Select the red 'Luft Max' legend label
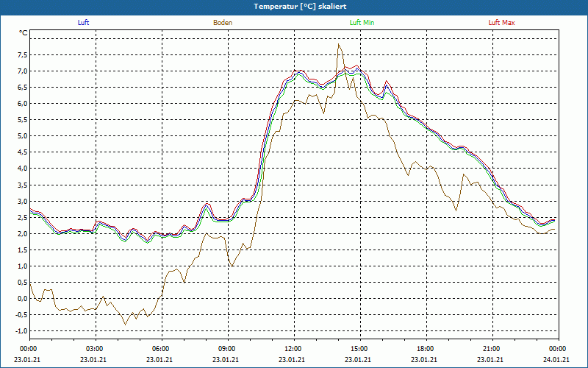The width and height of the screenshot is (588, 368). point(501,23)
